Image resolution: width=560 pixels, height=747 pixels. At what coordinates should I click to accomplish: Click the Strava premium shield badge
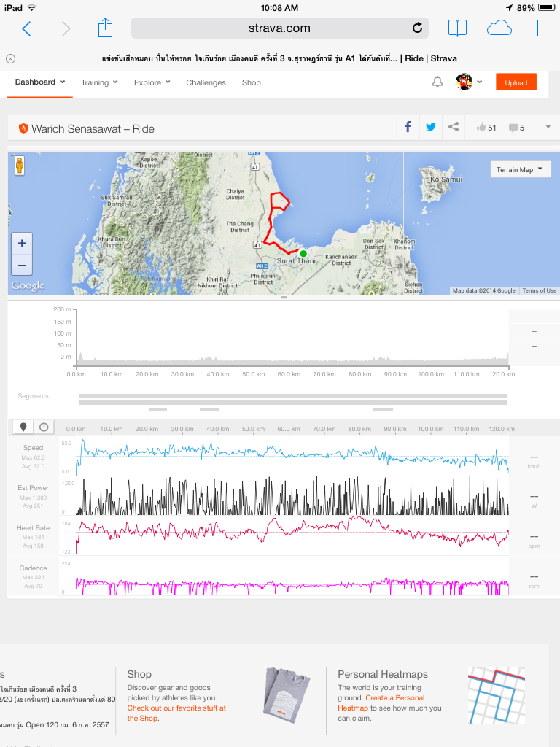(x=23, y=128)
